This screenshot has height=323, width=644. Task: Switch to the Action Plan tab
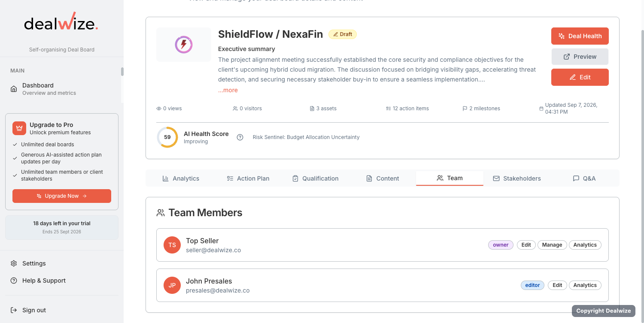248,178
